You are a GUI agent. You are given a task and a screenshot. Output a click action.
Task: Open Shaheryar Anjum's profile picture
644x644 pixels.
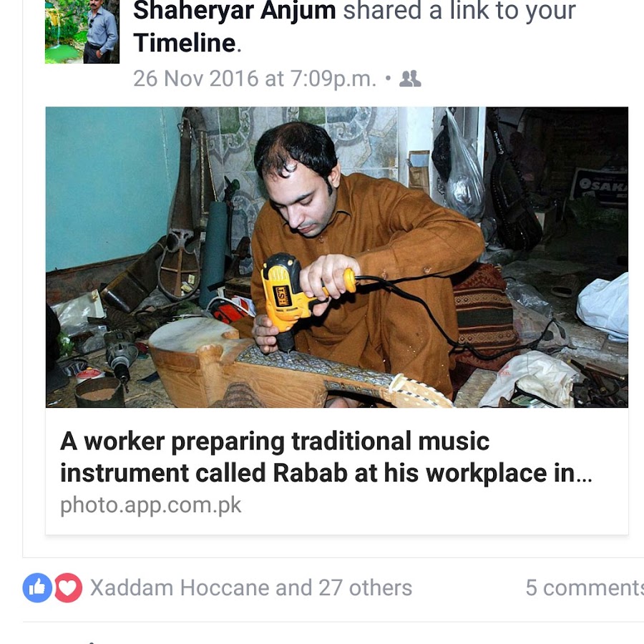click(82, 31)
